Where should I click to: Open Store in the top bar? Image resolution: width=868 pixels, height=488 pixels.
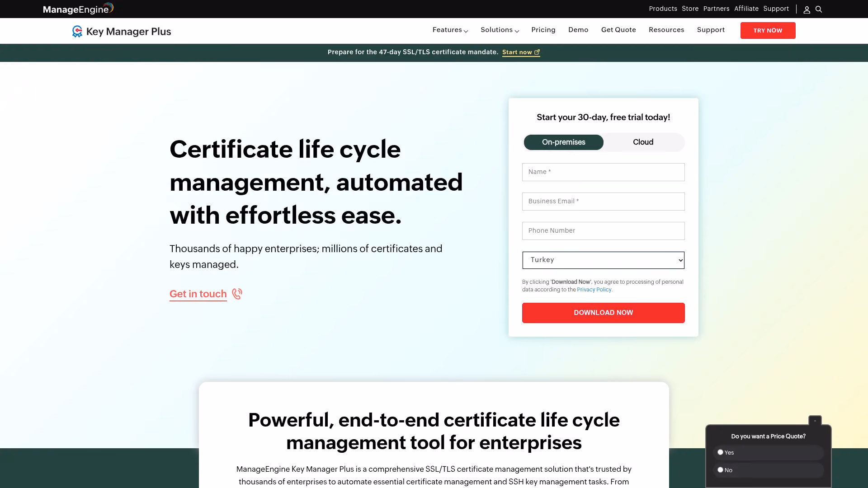pyautogui.click(x=690, y=9)
